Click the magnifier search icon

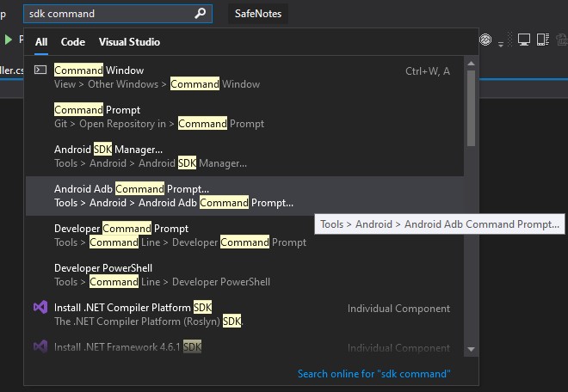tap(200, 14)
